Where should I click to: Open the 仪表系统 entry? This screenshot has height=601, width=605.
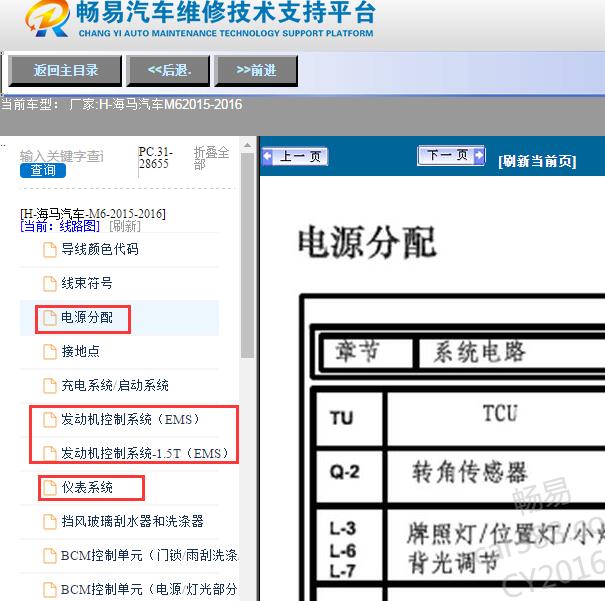pos(87,487)
